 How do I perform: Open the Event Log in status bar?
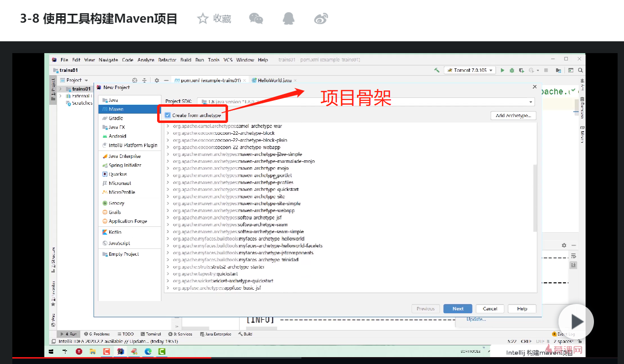[x=563, y=334]
